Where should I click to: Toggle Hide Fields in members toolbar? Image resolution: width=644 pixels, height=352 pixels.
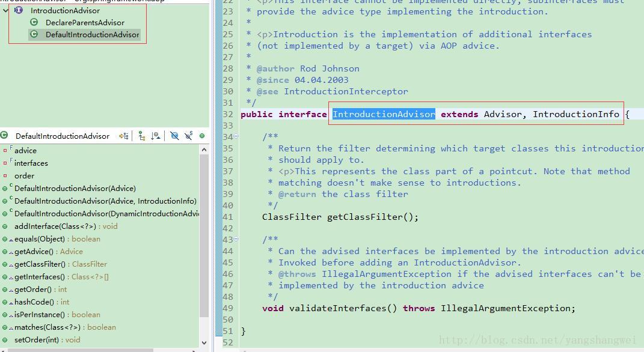174,136
